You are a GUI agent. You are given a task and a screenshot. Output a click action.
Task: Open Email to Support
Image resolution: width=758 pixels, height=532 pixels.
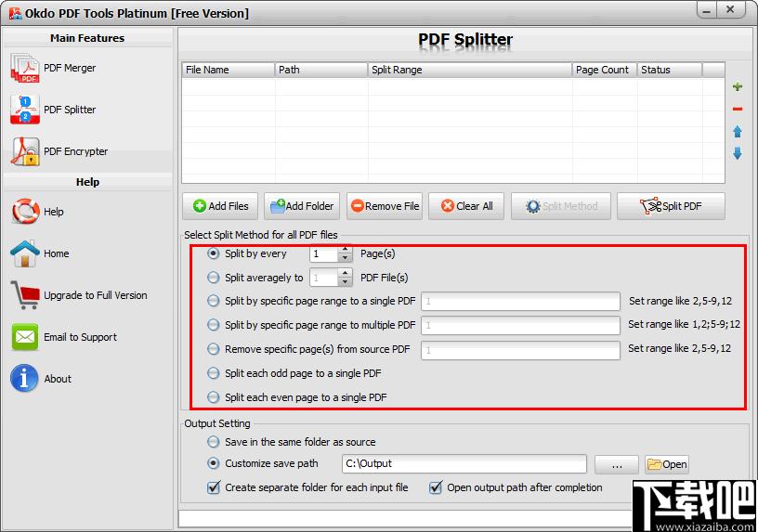click(25, 337)
